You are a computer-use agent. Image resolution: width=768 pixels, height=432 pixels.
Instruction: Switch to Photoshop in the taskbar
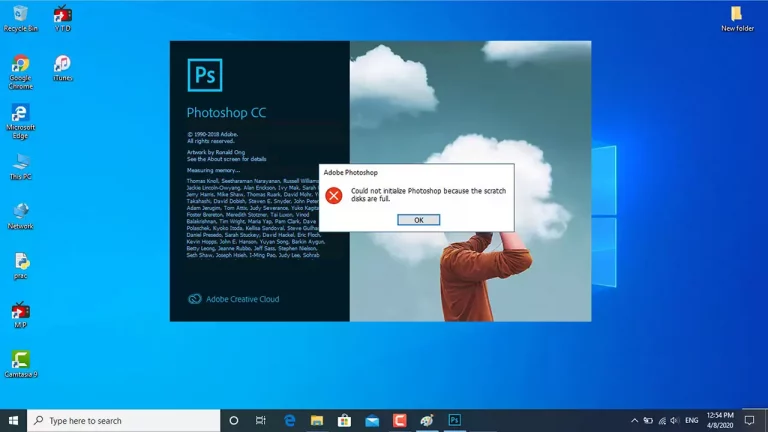pyautogui.click(x=455, y=420)
